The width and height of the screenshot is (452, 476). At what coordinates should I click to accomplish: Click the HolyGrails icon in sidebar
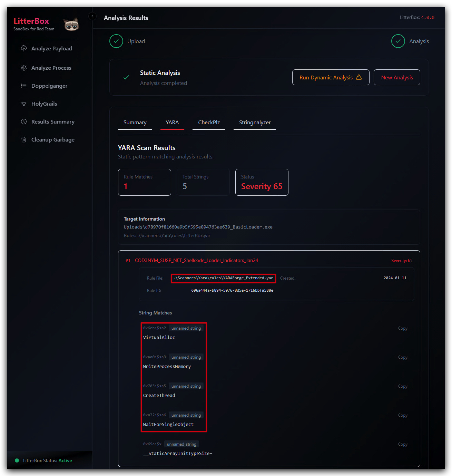tap(24, 104)
